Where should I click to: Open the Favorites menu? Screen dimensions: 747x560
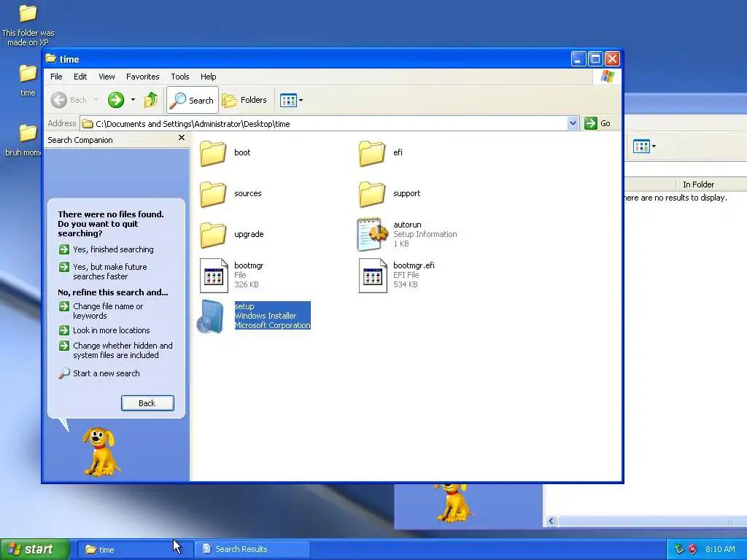click(x=142, y=77)
